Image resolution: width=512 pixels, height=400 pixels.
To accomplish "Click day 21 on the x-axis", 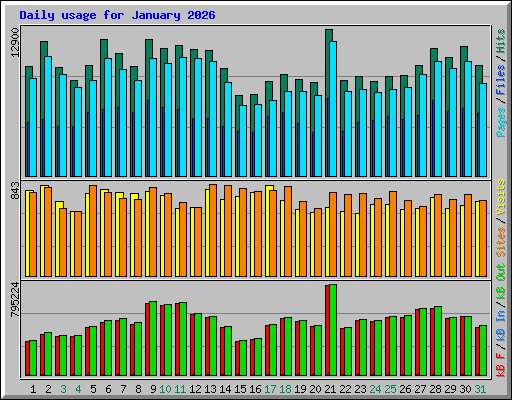I will point(330,389).
